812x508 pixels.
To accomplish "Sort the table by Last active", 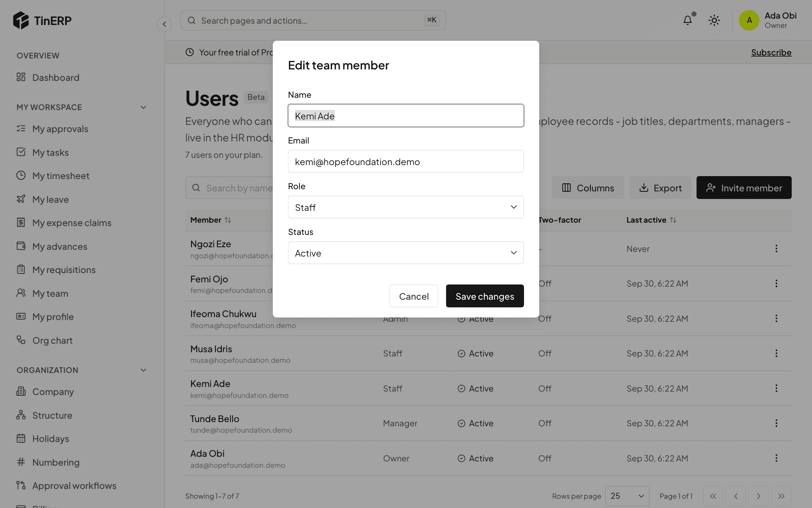I will click(651, 220).
